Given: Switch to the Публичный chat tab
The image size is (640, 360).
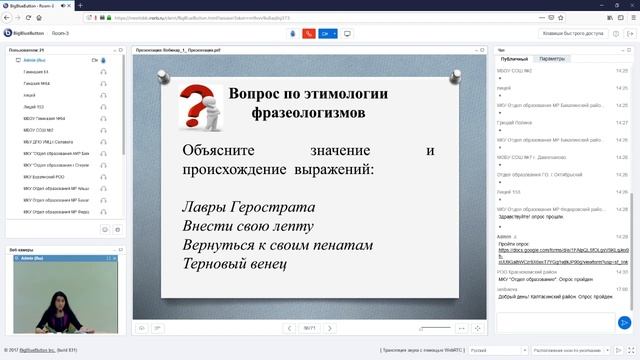Looking at the screenshot, I should [514, 59].
